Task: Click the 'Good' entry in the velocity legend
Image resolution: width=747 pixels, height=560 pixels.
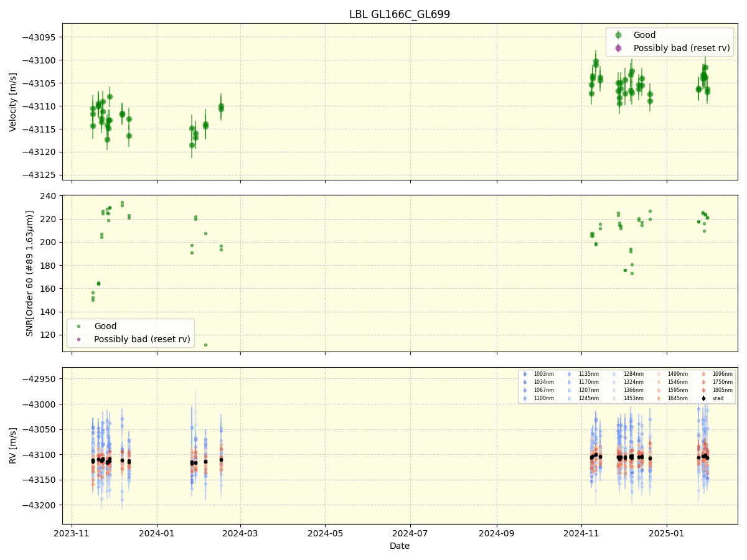Action: [644, 35]
